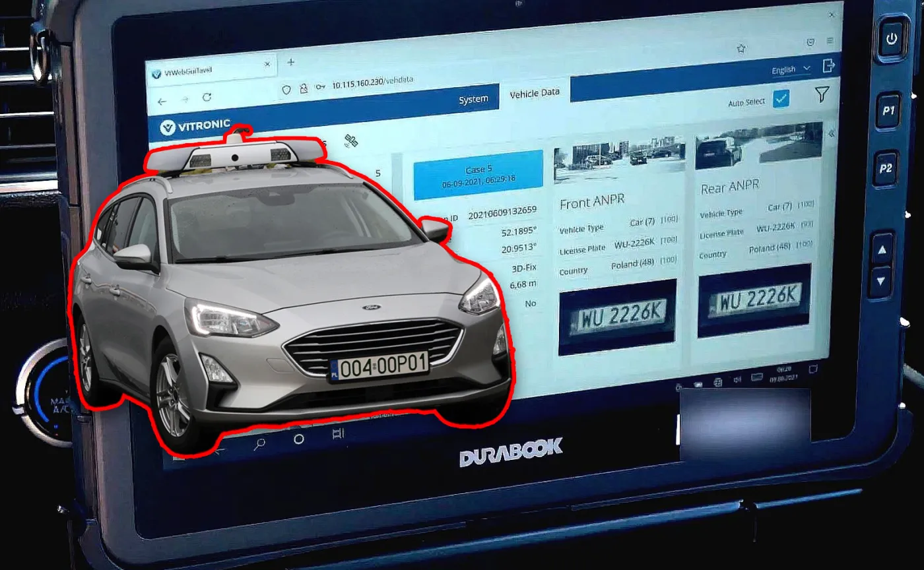924x570 pixels.
Task: Open a new browser tab
Action: 290,61
